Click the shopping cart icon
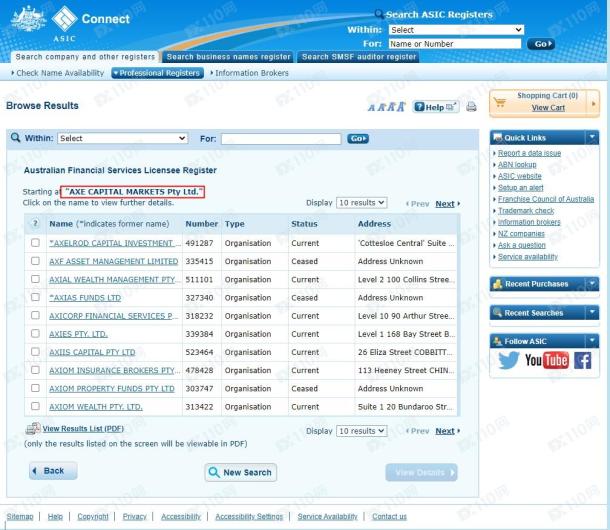 [500, 102]
